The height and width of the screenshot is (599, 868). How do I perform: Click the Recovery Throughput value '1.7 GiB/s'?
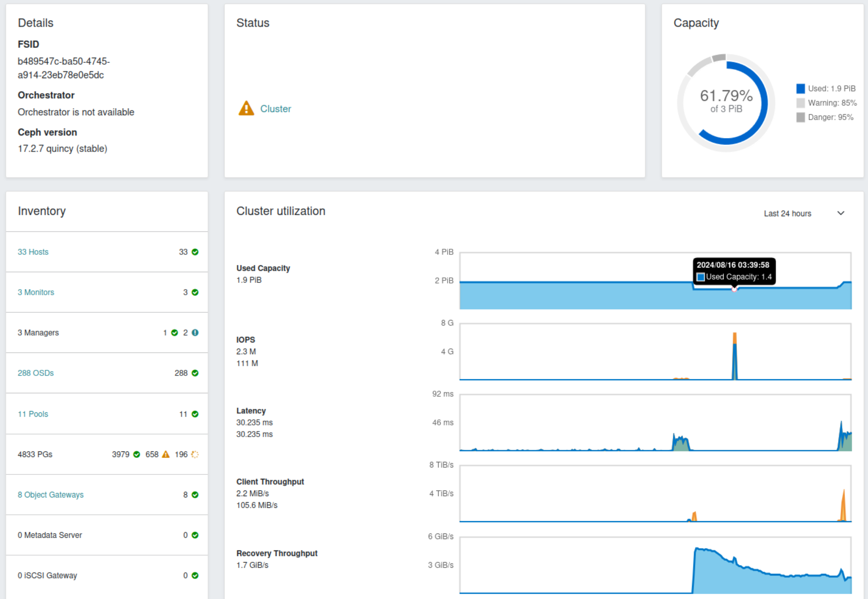click(252, 565)
